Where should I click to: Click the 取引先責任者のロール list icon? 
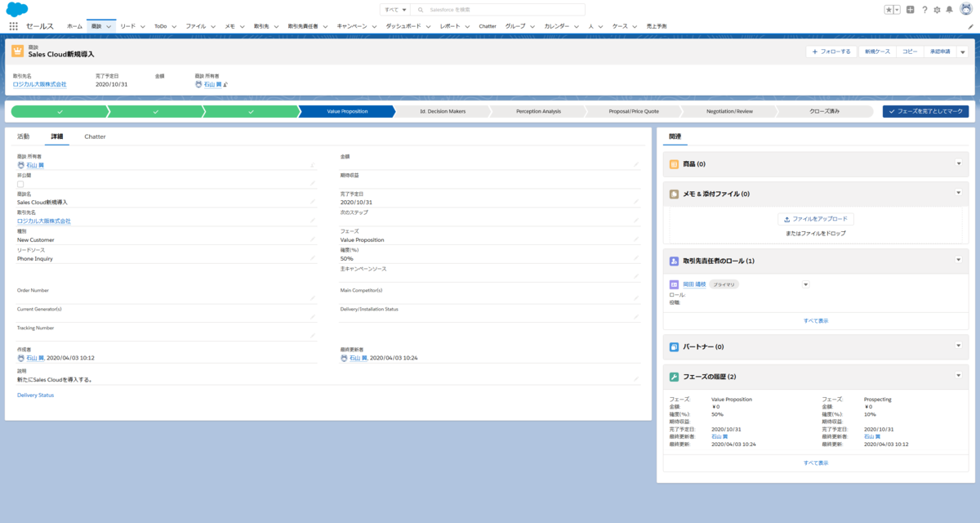point(675,261)
